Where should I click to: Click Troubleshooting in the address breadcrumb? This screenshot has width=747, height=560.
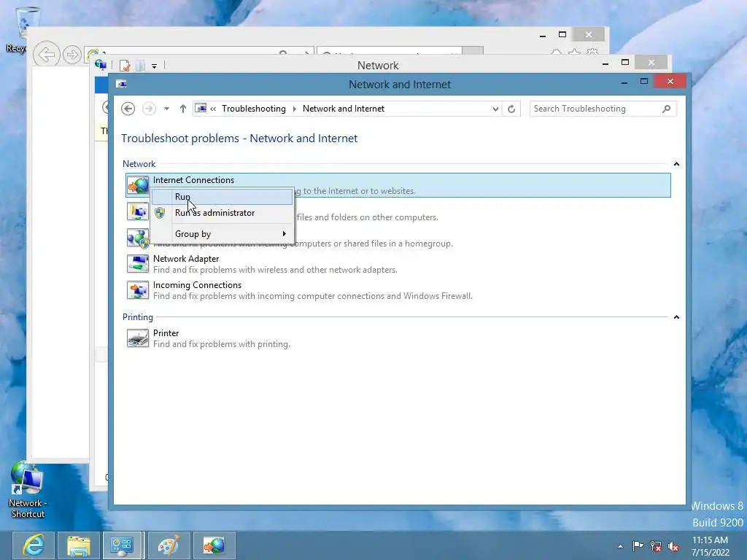(x=253, y=109)
